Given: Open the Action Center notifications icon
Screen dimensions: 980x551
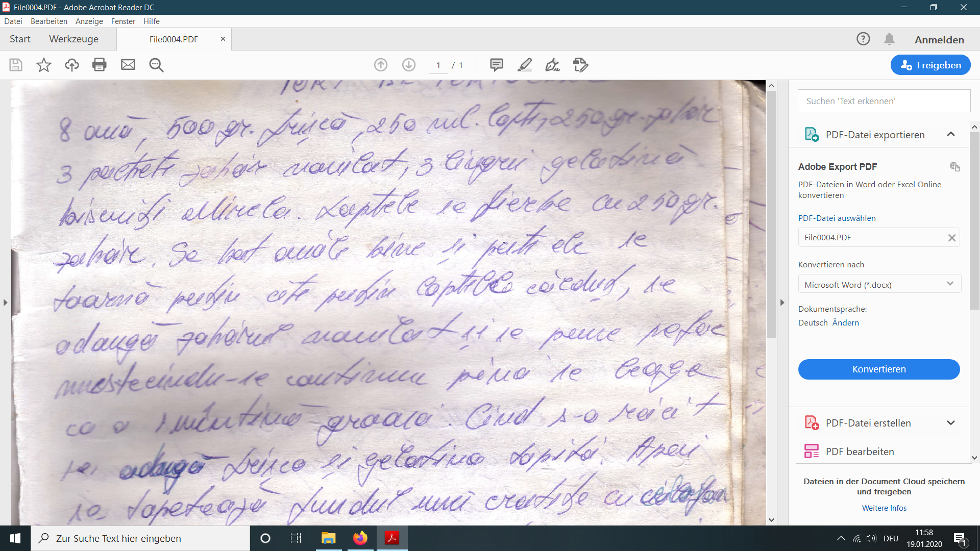Looking at the screenshot, I should [960, 539].
